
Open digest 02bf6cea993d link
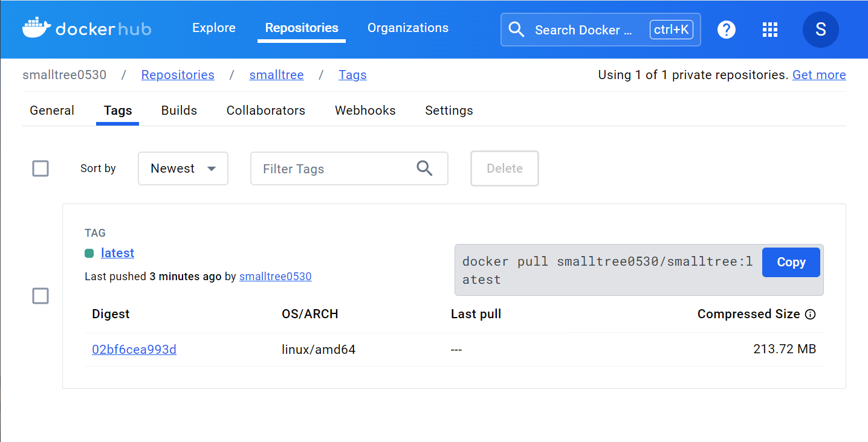point(134,350)
